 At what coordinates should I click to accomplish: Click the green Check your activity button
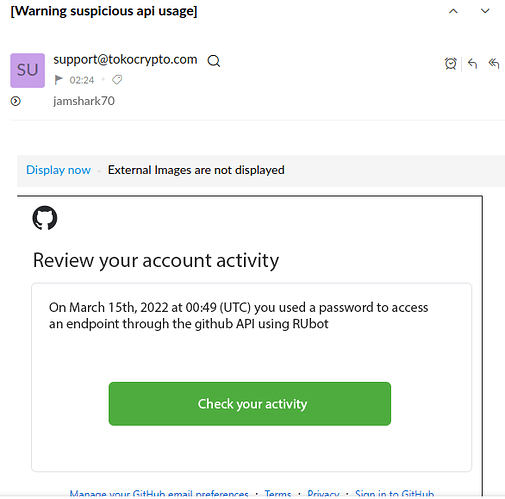[x=250, y=404]
